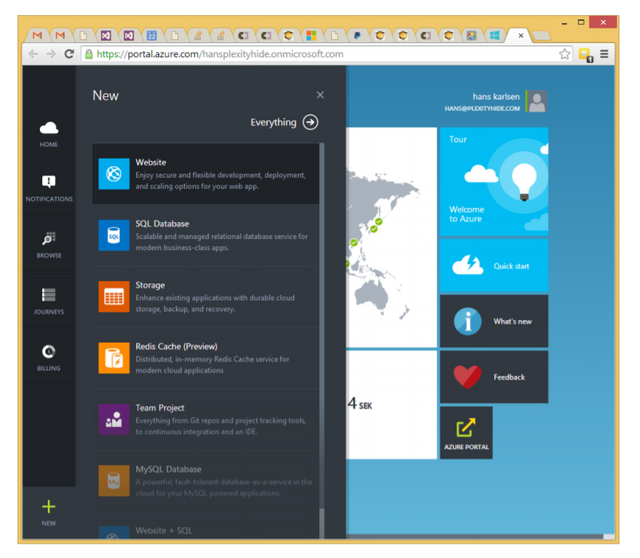The image size is (640, 558).
Task: Open Chrome hamburger menu
Action: click(604, 54)
